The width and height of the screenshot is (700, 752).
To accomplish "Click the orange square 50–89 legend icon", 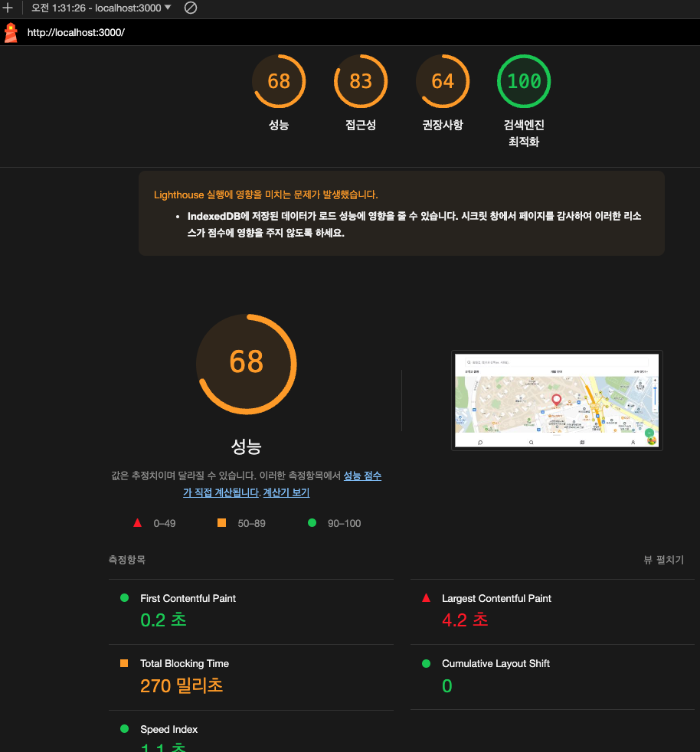I will tap(221, 523).
